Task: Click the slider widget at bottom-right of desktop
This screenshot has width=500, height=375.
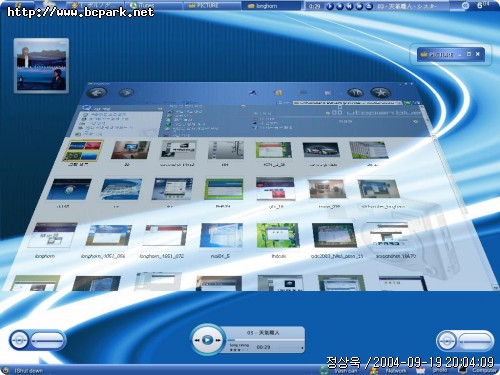Action: [464, 341]
